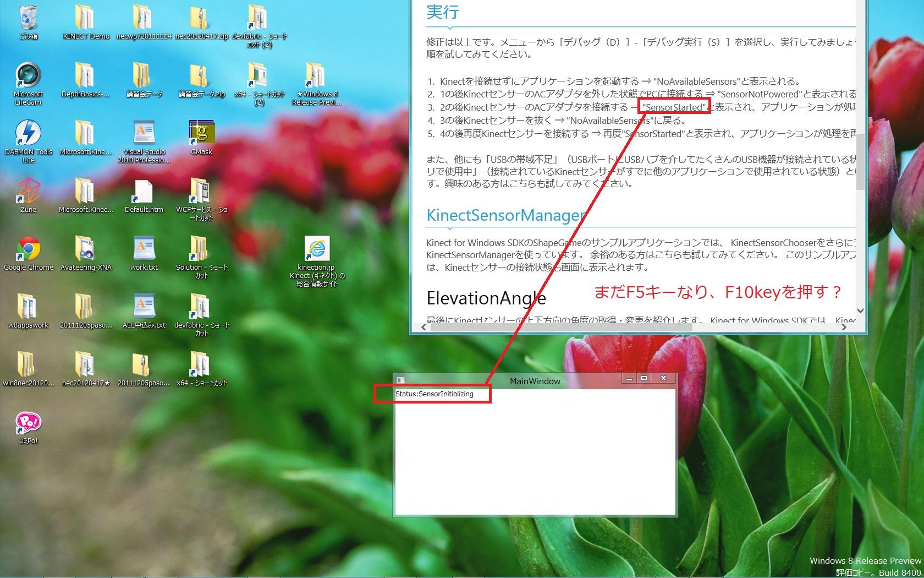The height and width of the screenshot is (578, 924).
Task: Click the horizontal scroll-right arrow in the article window
Action: 844,327
